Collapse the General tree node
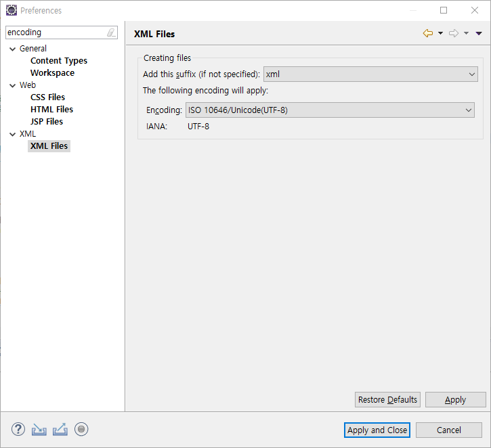This screenshot has height=448, width=491. pos(12,49)
